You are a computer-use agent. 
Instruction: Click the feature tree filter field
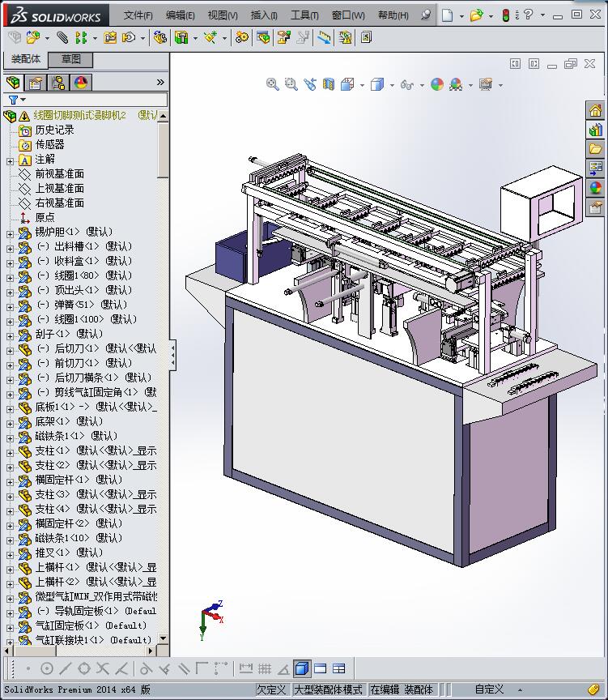pos(86,100)
